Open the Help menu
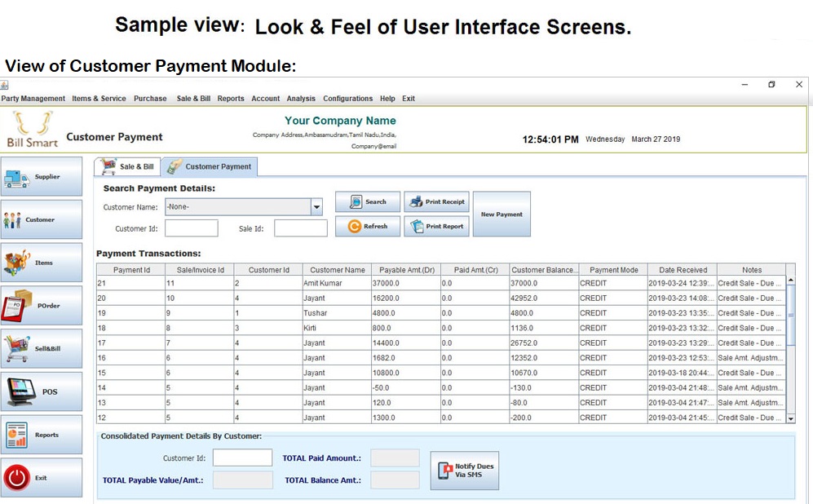 [387, 99]
